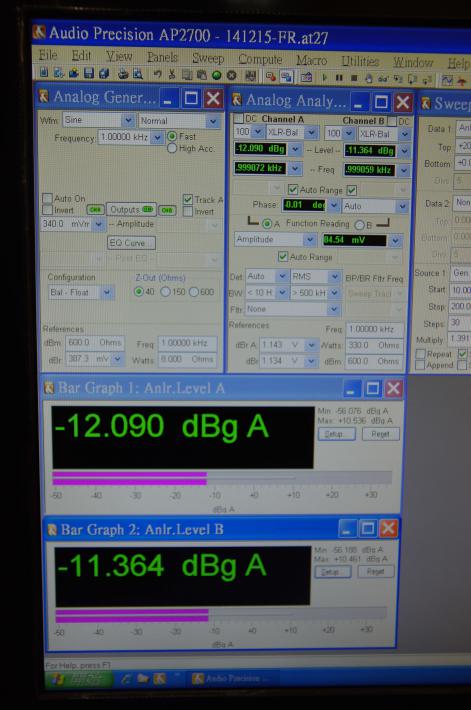Click the Outputs button in generator

click(x=131, y=210)
